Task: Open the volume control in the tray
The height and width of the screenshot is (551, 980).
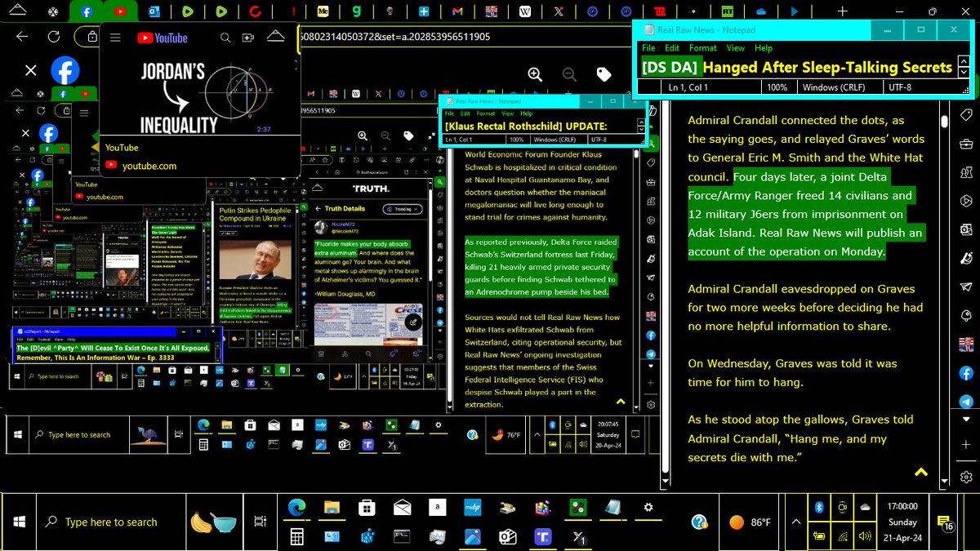Action: [866, 536]
